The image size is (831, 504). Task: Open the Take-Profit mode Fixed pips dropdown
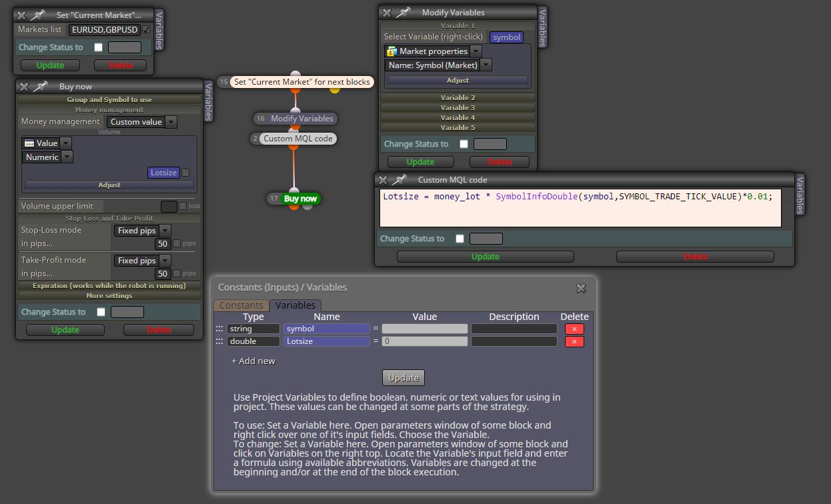click(x=165, y=261)
